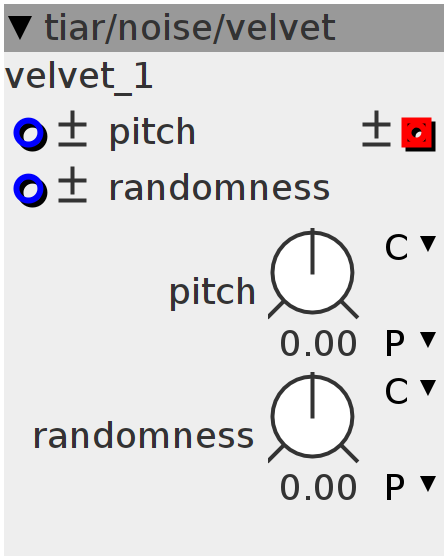Click the pitch label beside the knob
This screenshot has height=560, width=448.
[x=212, y=293]
